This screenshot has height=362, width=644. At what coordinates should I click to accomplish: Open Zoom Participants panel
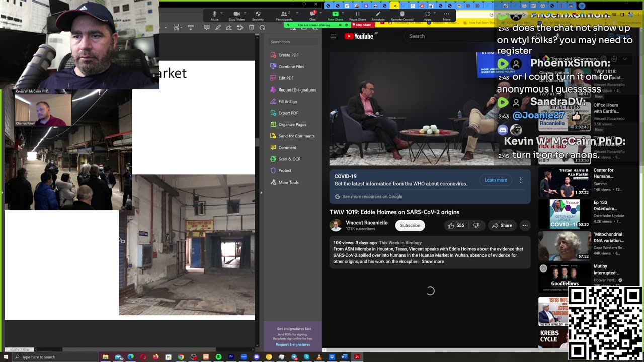(284, 16)
